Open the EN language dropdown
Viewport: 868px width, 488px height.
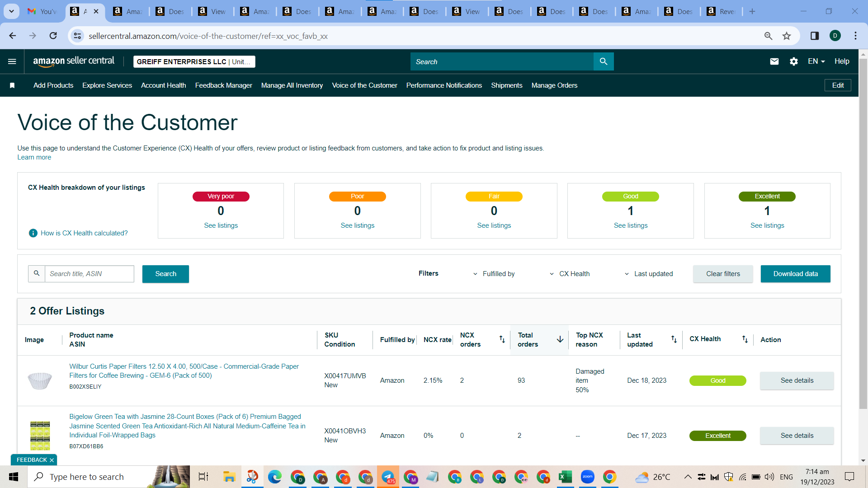[x=816, y=61]
